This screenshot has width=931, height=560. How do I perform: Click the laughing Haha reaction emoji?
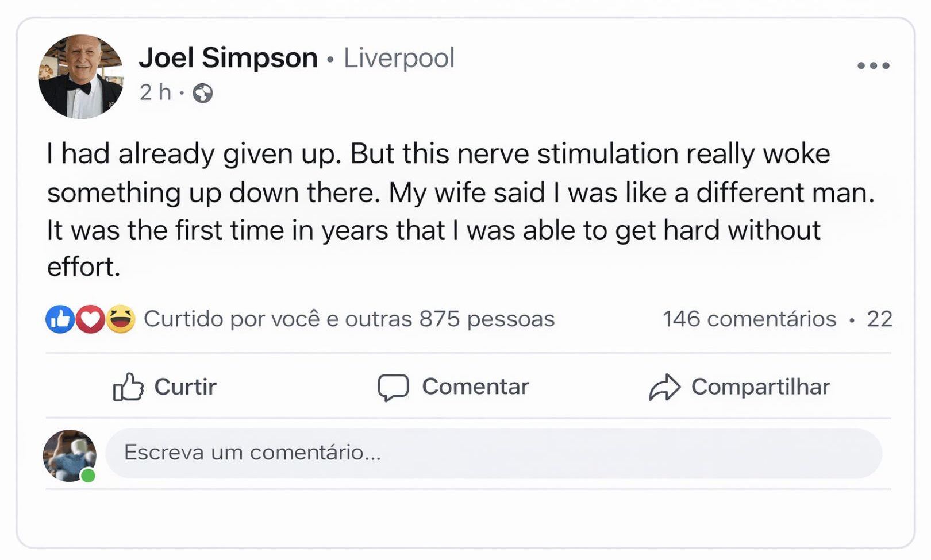(121, 319)
